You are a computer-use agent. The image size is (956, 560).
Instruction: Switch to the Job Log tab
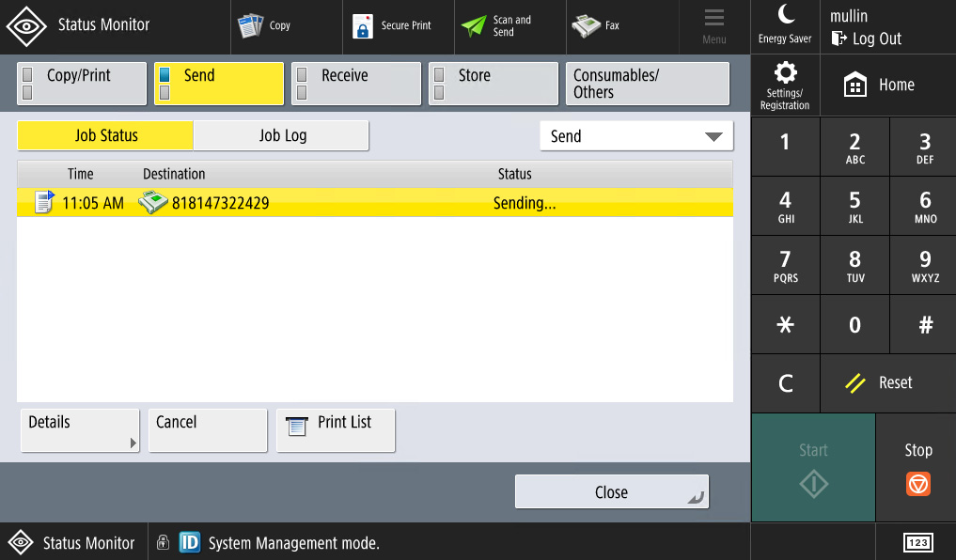(x=282, y=135)
